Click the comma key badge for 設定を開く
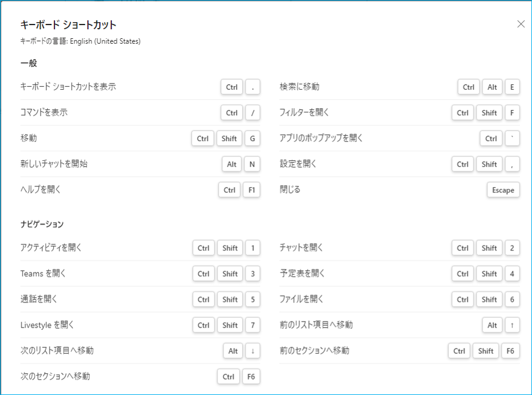532x395 pixels. pos(512,164)
